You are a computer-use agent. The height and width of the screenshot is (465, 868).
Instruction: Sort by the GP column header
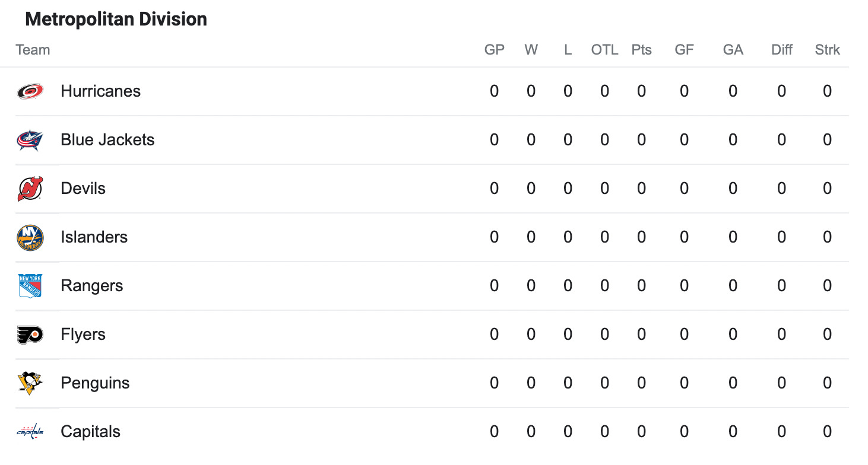pyautogui.click(x=494, y=50)
